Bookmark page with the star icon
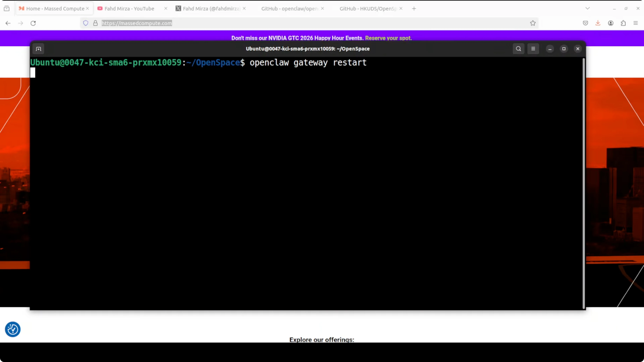 [x=533, y=23]
